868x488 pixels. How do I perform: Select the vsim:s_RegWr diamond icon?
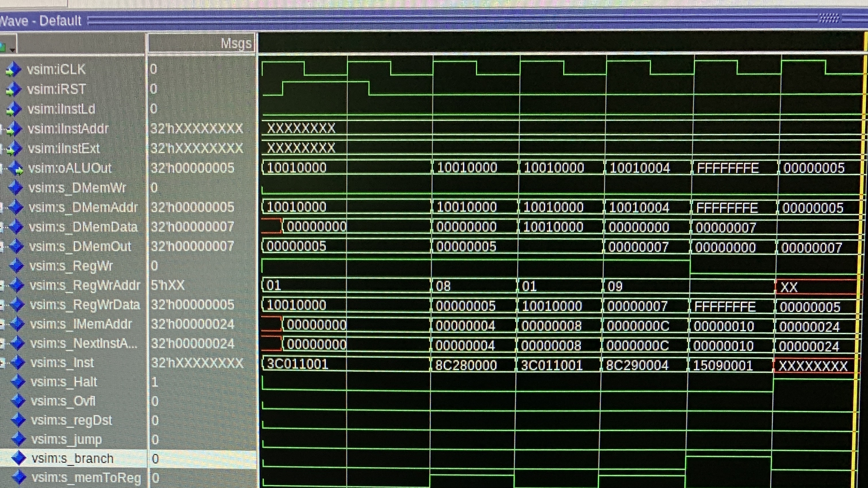pyautogui.click(x=17, y=265)
